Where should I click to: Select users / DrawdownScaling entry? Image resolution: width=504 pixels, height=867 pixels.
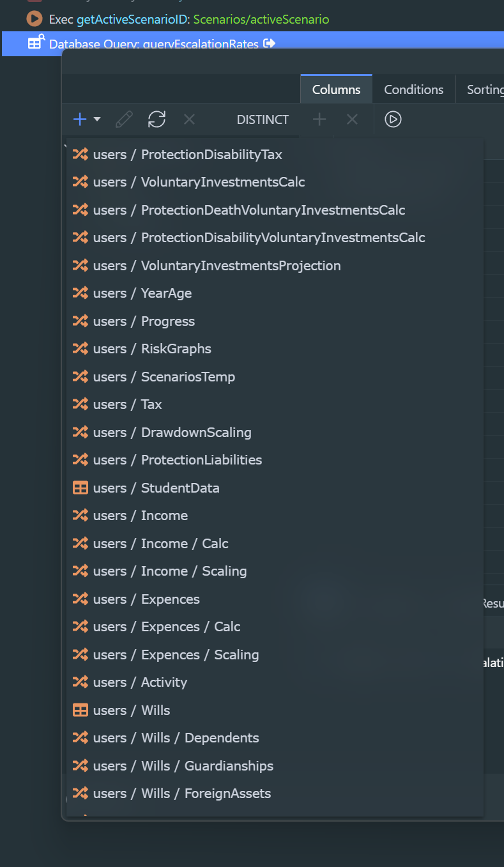coord(196,433)
